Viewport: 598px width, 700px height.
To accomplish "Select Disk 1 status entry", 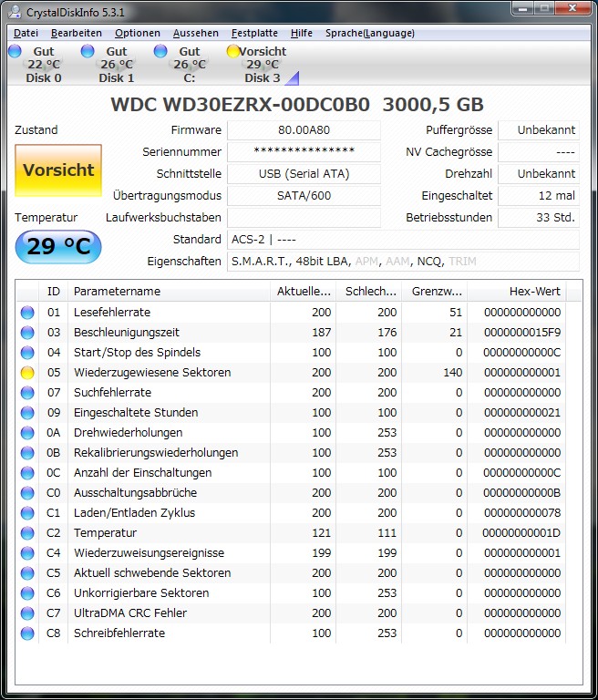I will [108, 65].
